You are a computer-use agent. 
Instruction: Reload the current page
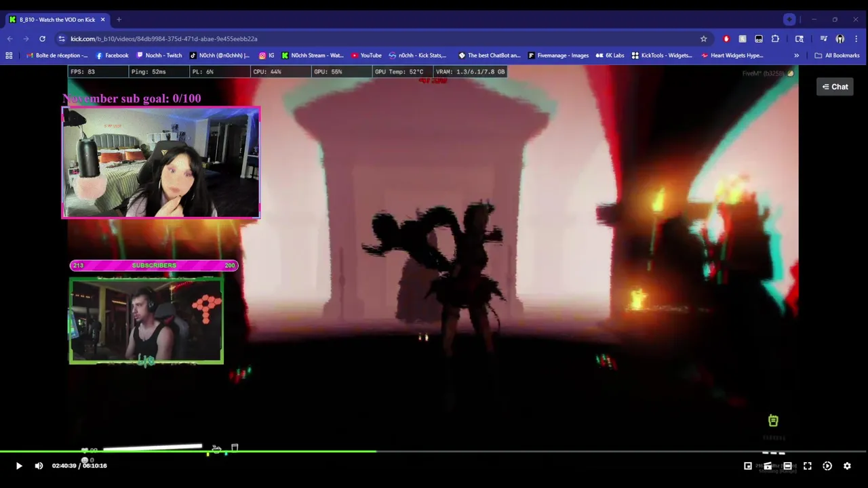pos(42,39)
